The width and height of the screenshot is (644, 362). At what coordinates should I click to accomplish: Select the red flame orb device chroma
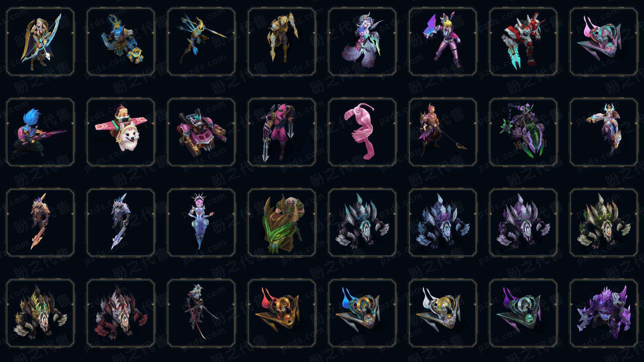[x=282, y=313]
